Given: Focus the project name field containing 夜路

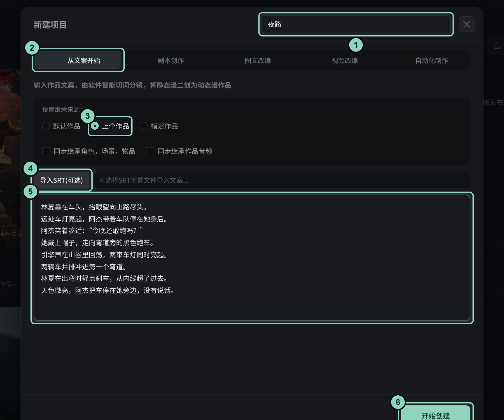Looking at the screenshot, I should click(356, 24).
